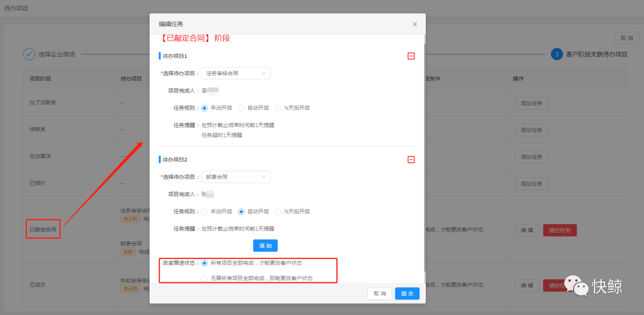Choose 无需所有项目全部完成 option

click(x=205, y=278)
